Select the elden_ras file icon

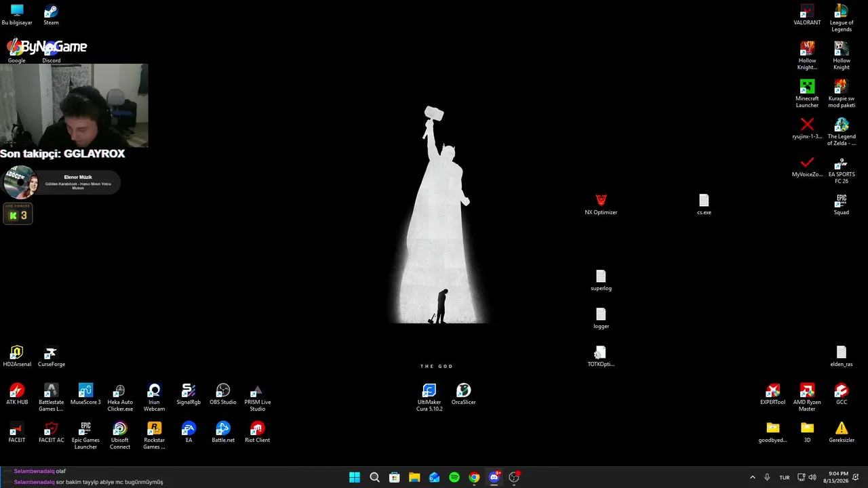click(x=842, y=357)
